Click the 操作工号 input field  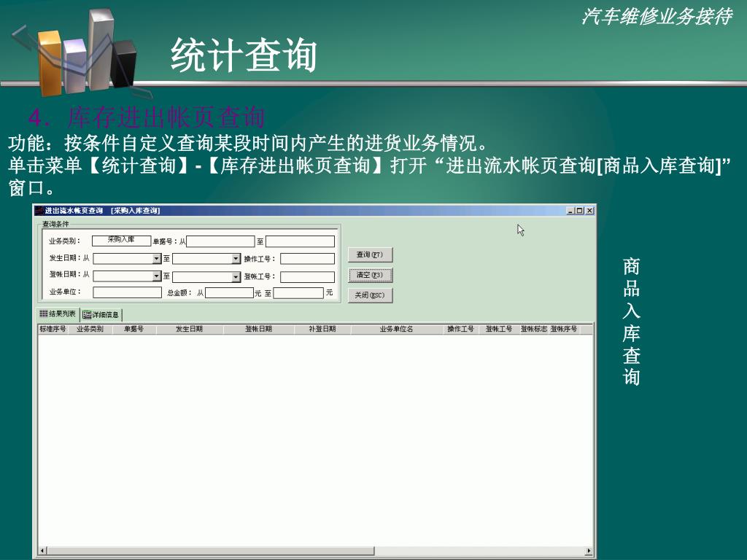pyautogui.click(x=307, y=259)
